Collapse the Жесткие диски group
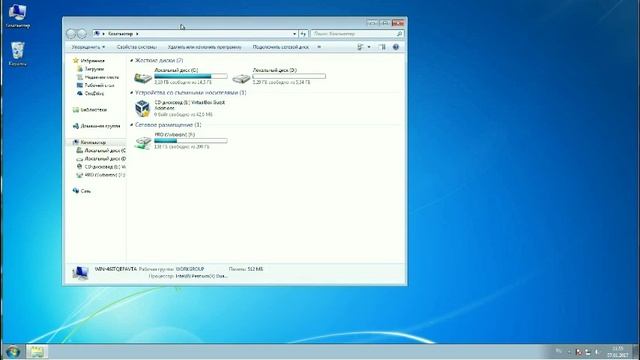640x360 pixels. coord(131,60)
